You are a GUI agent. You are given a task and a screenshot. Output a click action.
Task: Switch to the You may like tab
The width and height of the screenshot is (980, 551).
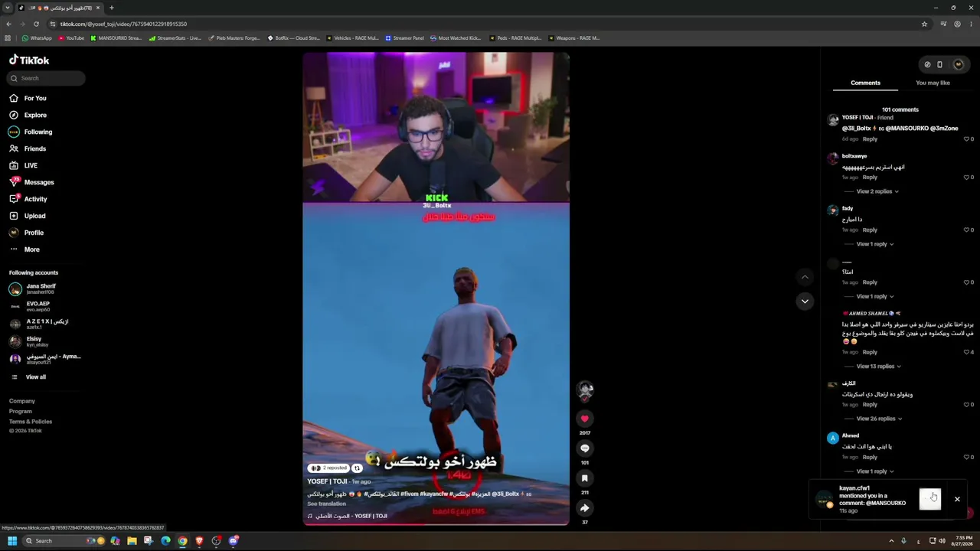click(x=933, y=83)
